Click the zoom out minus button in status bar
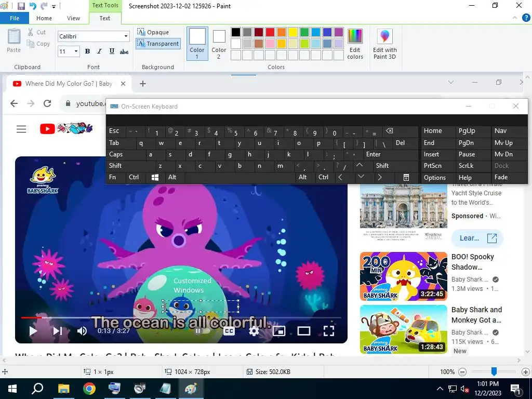The image size is (532, 399). pos(462,372)
